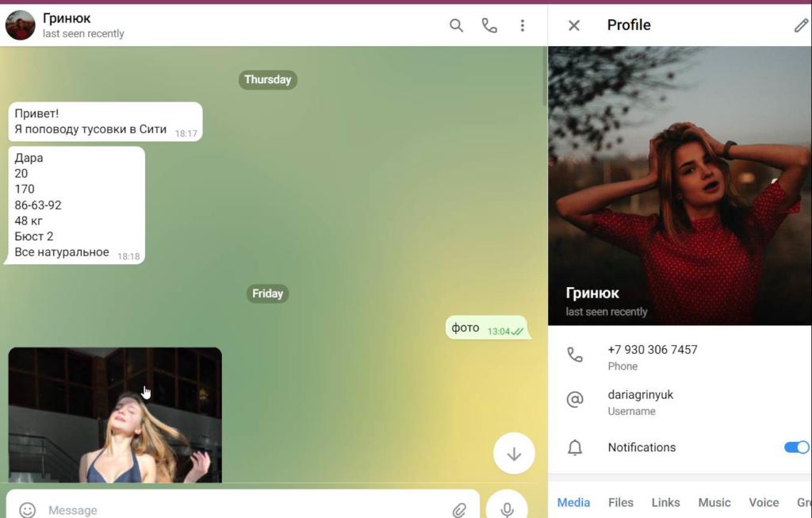Open the Voice tab
This screenshot has width=812, height=518.
764,502
